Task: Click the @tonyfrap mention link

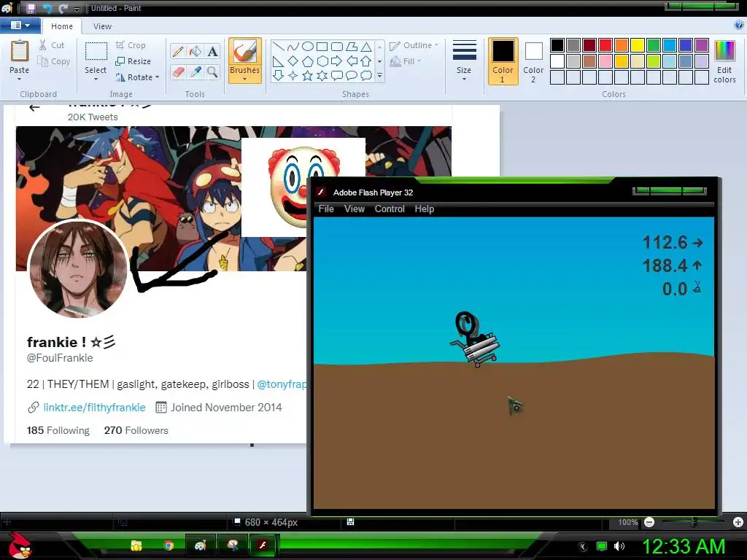Action: pyautogui.click(x=282, y=384)
